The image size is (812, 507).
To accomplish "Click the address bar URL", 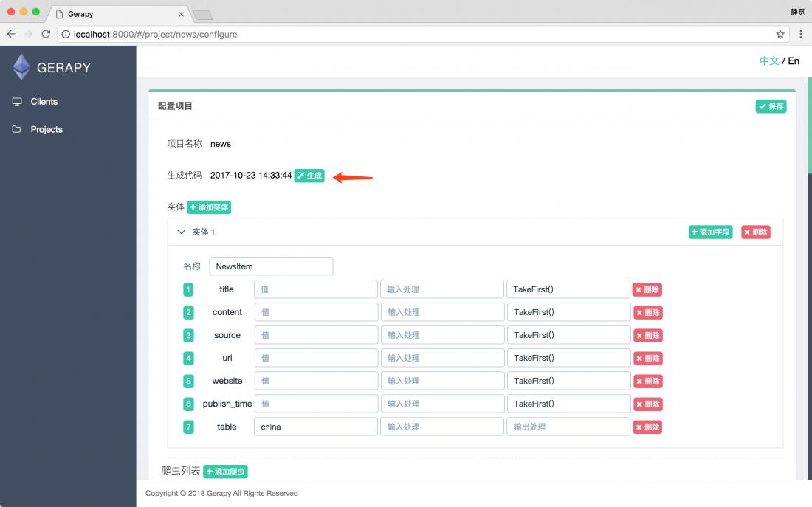I will tap(155, 34).
